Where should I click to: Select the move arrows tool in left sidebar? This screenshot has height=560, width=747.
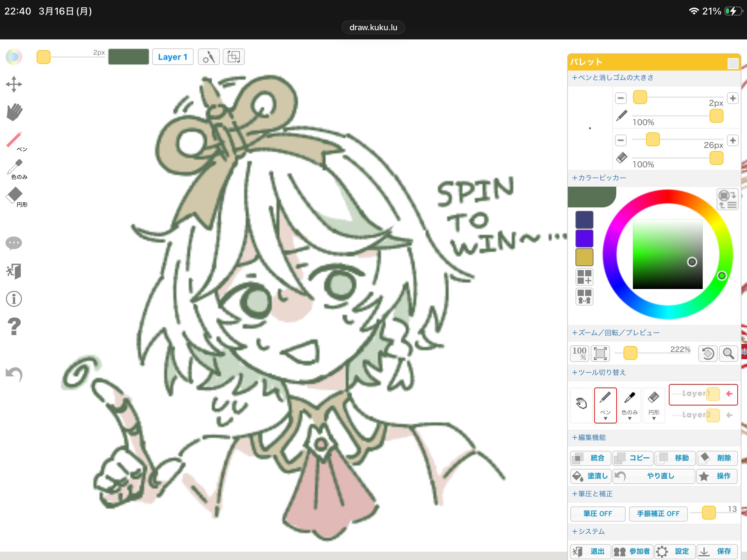[14, 84]
